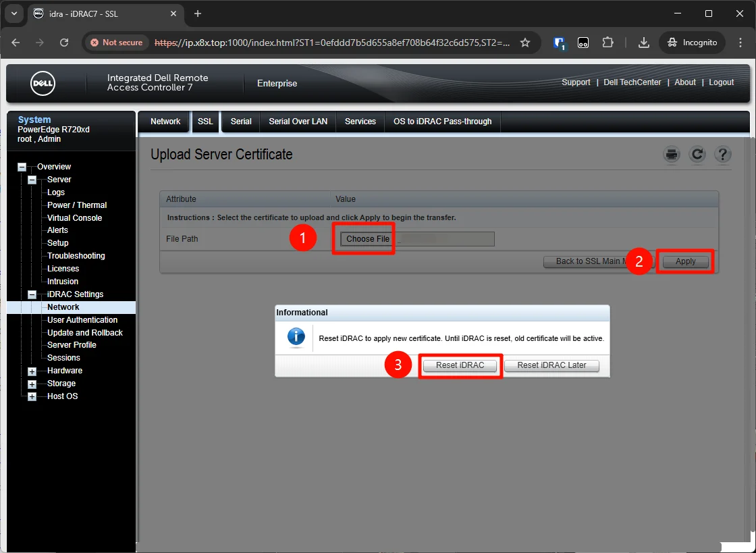Collapse the Overview tree node
The width and height of the screenshot is (756, 553).
coord(22,167)
